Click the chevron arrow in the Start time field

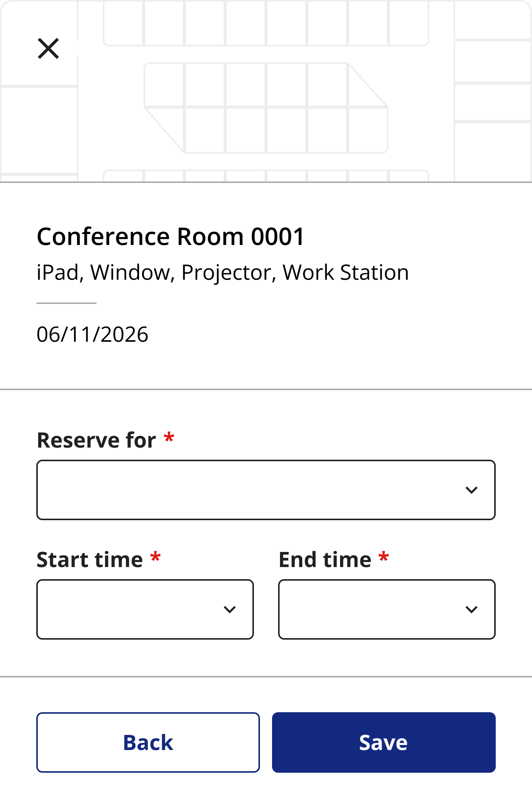coord(229,610)
